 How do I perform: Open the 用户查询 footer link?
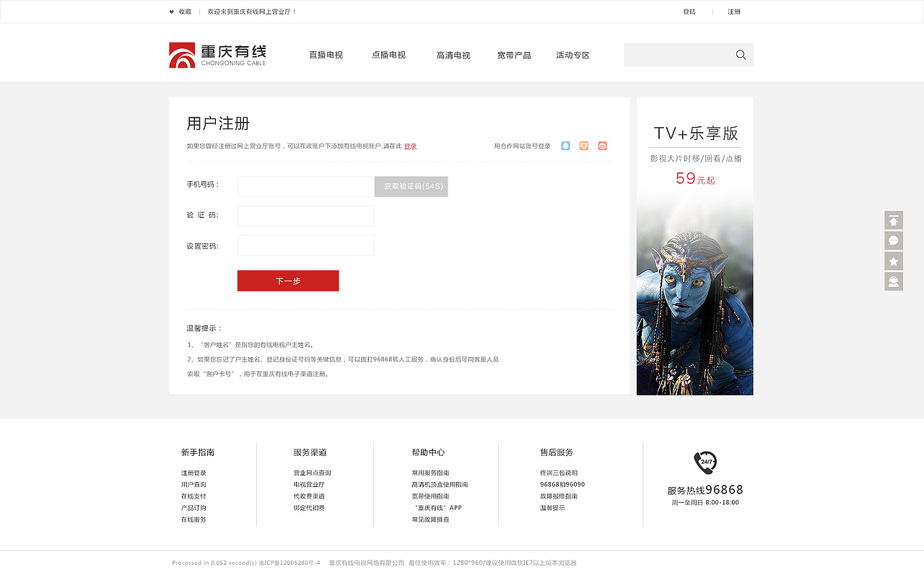pyautogui.click(x=193, y=485)
